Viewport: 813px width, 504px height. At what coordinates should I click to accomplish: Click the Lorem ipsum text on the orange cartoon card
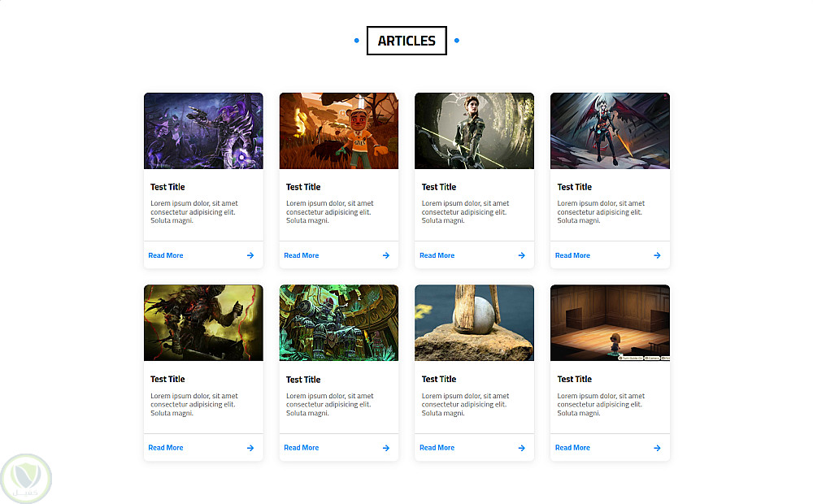[x=330, y=212]
